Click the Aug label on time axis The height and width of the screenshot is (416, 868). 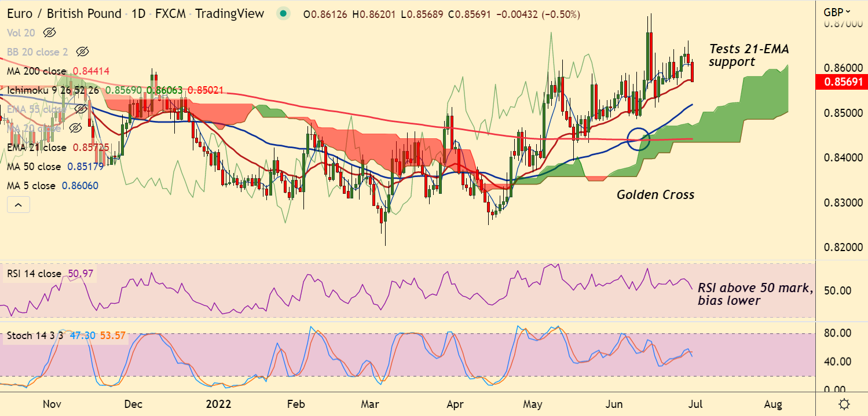tap(773, 403)
